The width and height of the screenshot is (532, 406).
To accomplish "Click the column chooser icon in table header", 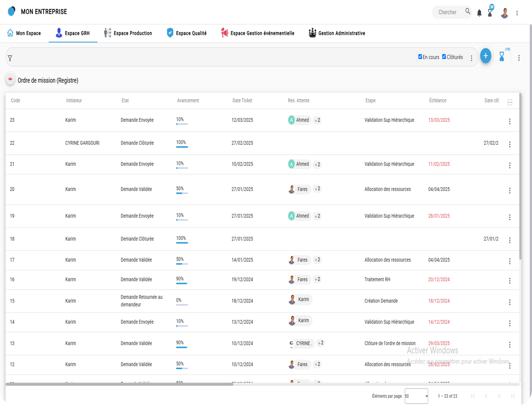I will (509, 102).
